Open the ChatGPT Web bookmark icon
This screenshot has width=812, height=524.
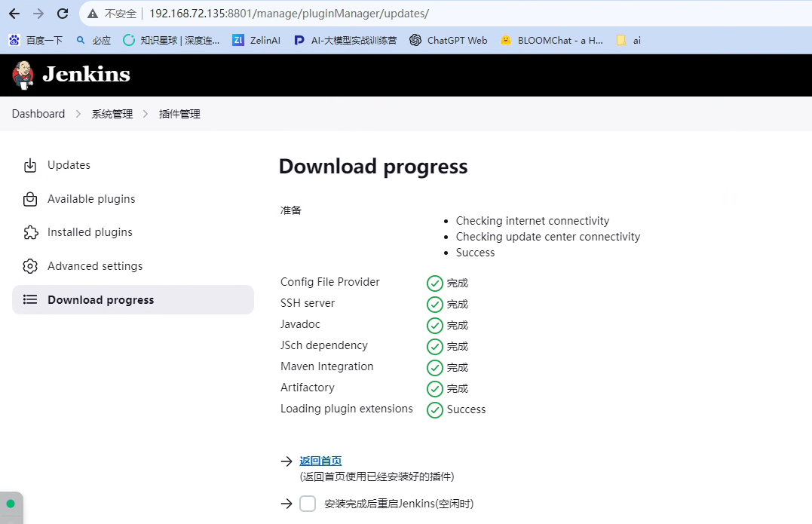pos(415,40)
